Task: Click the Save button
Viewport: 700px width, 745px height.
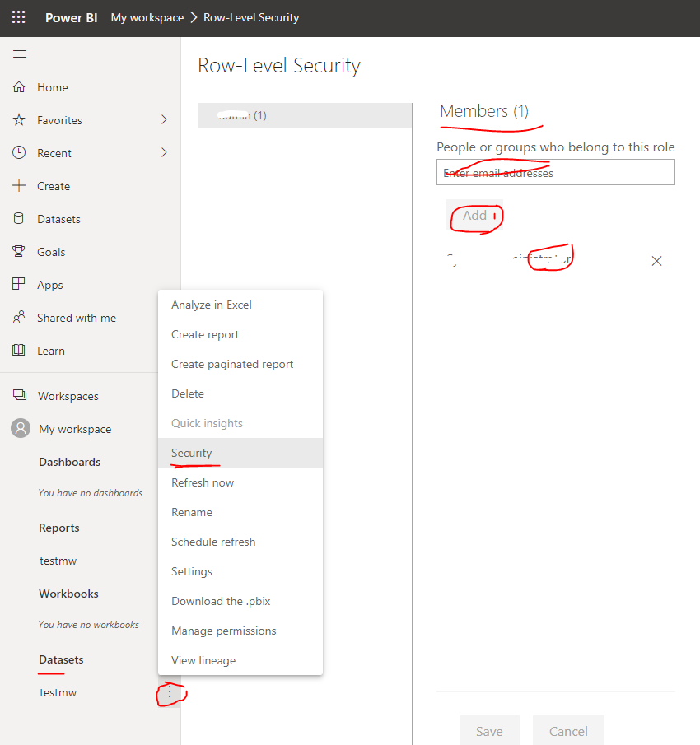Action: 489,731
